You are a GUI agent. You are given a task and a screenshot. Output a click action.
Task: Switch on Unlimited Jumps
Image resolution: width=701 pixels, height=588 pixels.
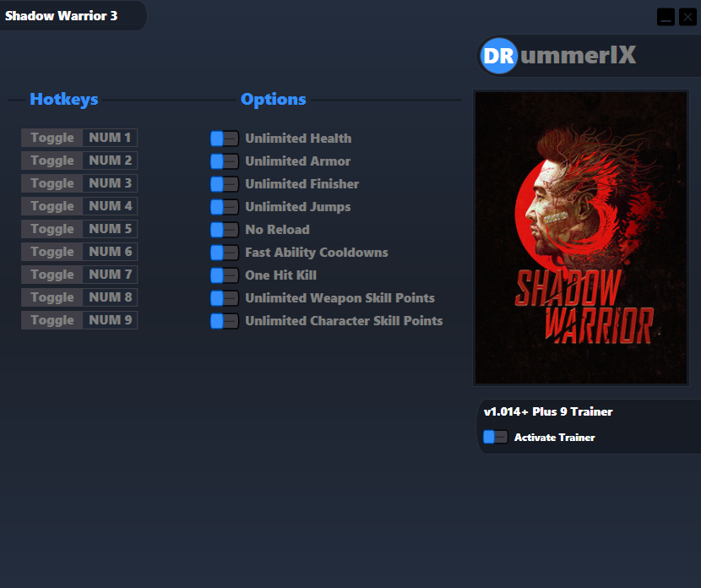(225, 207)
